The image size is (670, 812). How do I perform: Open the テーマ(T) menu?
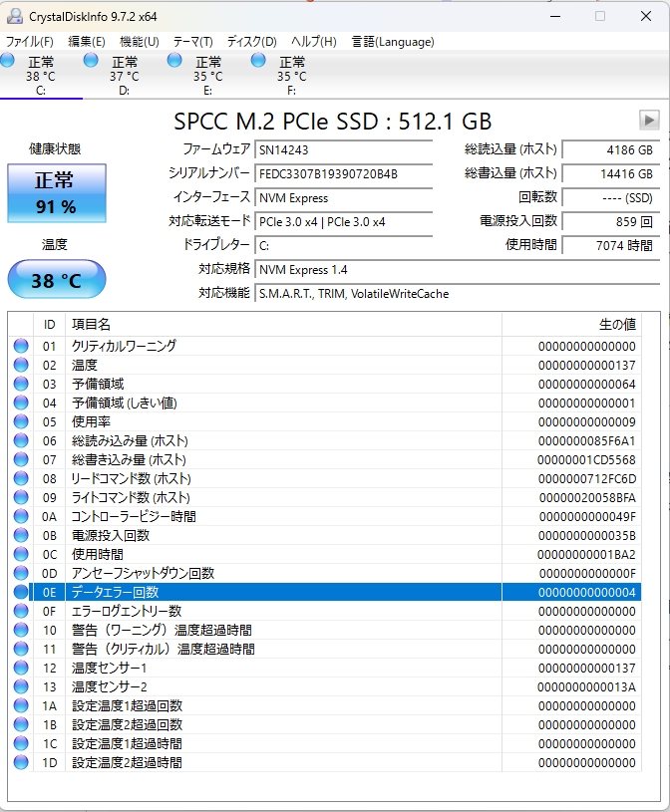tap(192, 42)
